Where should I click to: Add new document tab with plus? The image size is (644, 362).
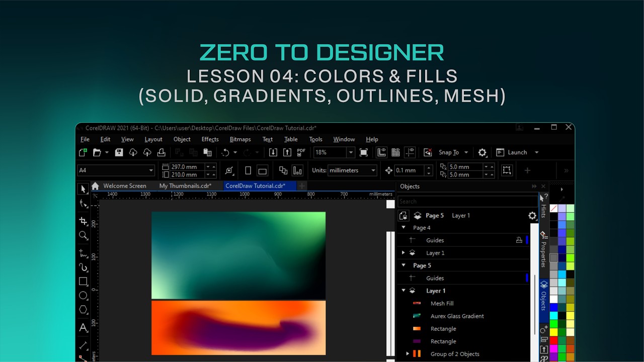(x=301, y=186)
